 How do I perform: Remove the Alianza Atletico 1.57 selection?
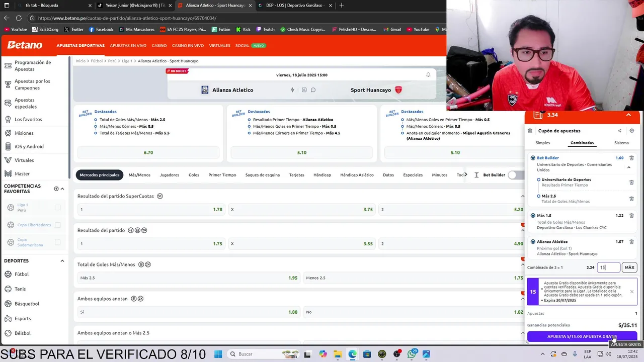point(631,242)
